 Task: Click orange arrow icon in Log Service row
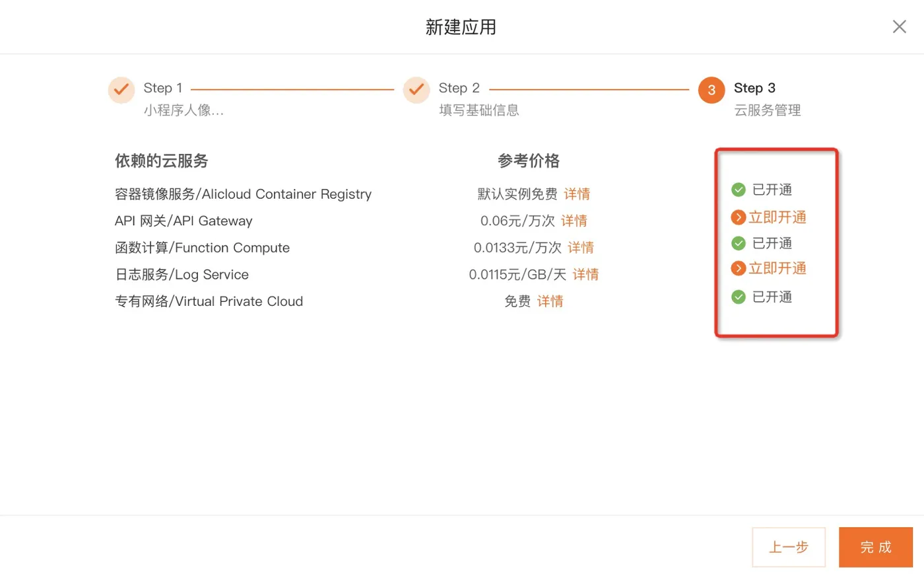[739, 269]
